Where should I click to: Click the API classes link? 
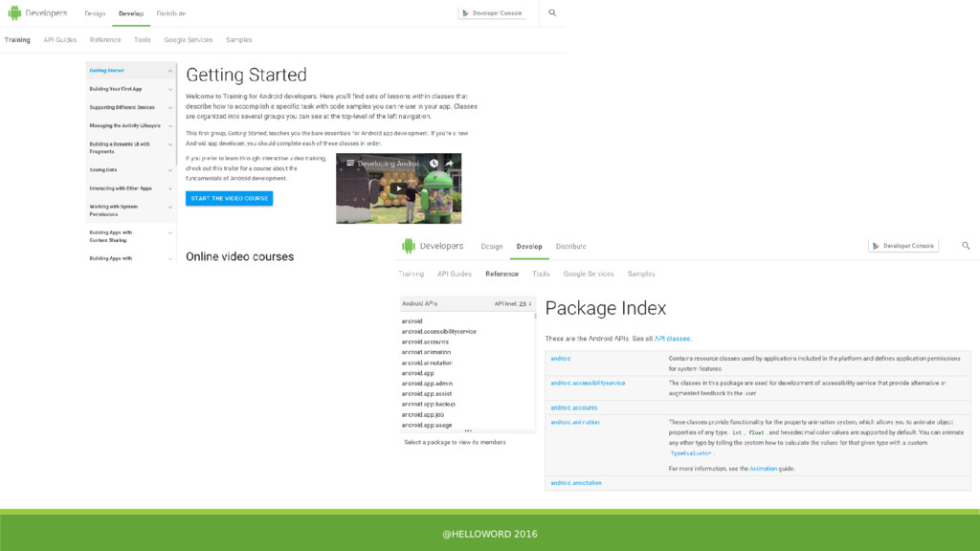click(672, 339)
